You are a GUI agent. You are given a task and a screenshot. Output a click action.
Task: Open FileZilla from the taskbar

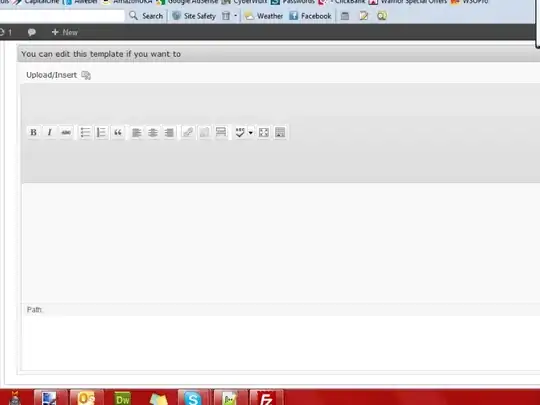[266, 398]
